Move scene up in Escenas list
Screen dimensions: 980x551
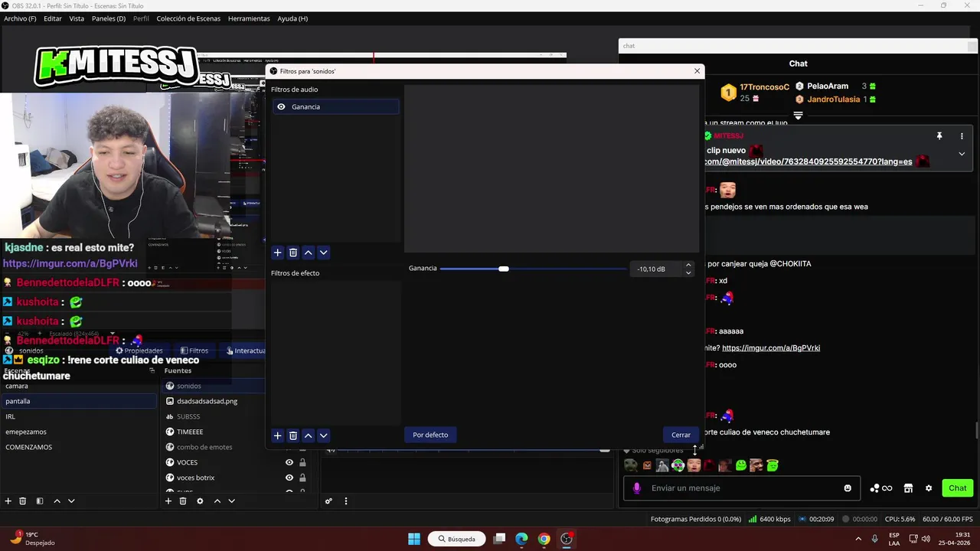[57, 501]
